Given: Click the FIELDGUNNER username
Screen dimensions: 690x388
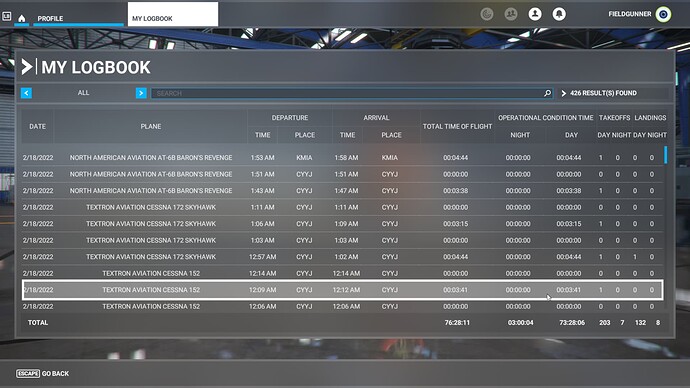Looking at the screenshot, I should point(630,14).
